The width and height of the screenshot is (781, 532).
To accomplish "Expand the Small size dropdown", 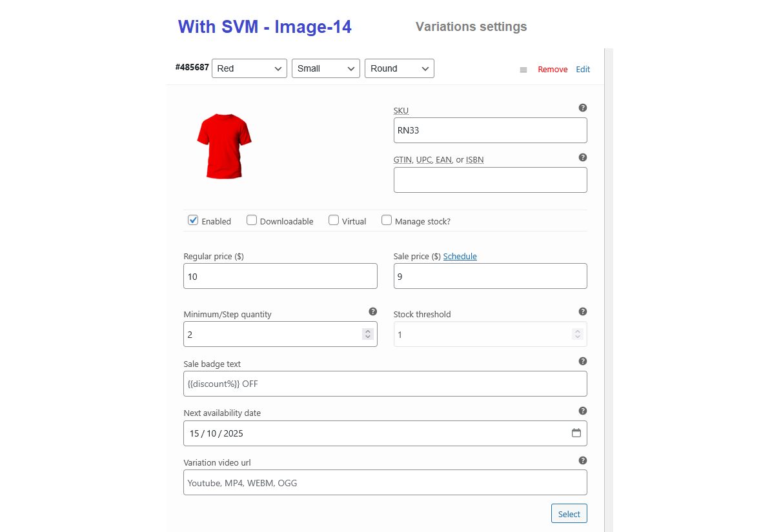I will [x=325, y=68].
